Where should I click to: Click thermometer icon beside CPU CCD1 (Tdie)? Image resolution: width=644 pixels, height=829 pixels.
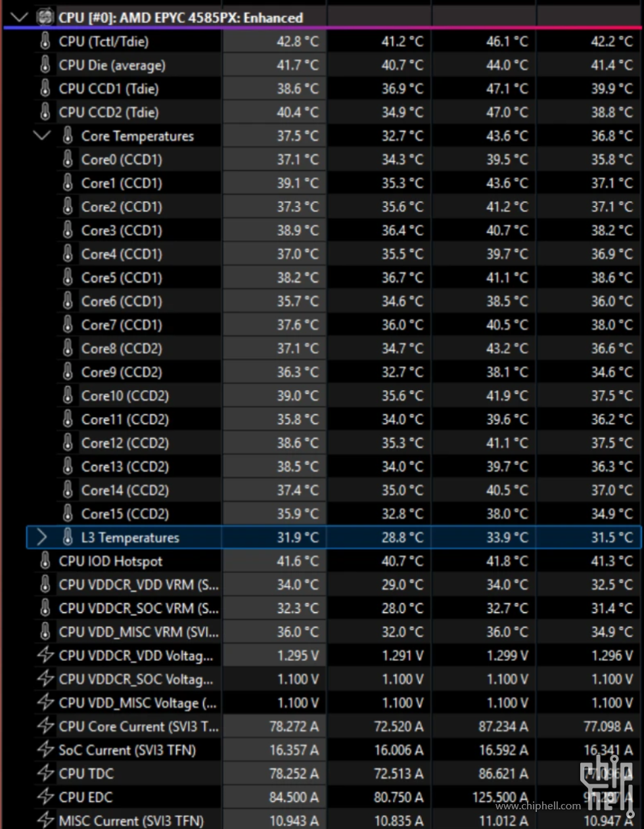45,89
